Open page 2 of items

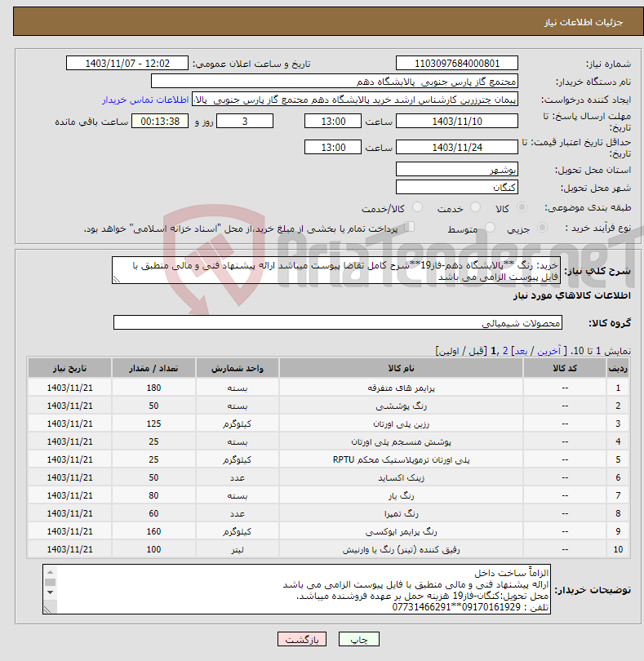(505, 351)
